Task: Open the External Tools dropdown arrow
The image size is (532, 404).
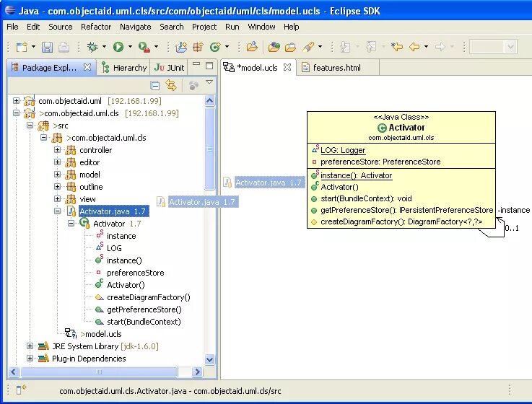Action: click(156, 47)
